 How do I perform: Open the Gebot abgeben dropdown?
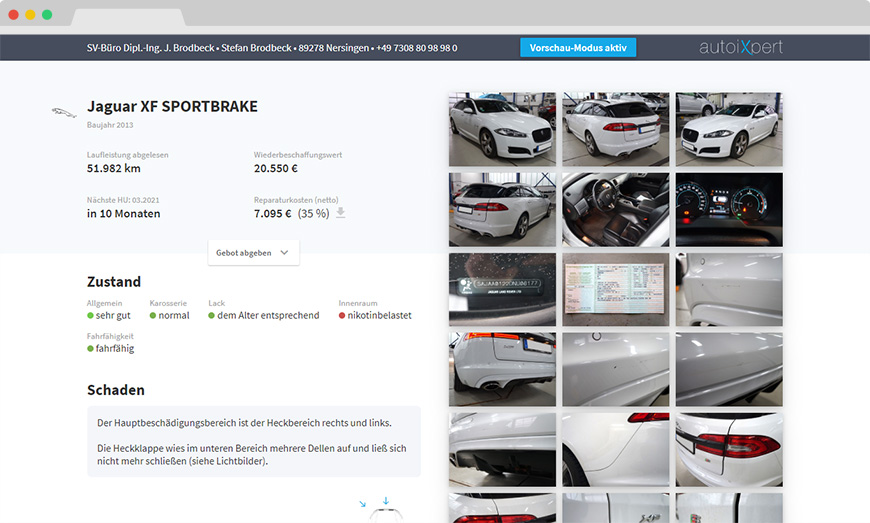tap(254, 252)
